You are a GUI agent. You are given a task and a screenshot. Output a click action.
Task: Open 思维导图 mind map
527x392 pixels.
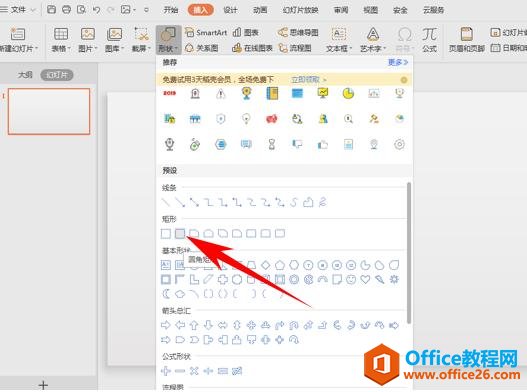point(298,32)
